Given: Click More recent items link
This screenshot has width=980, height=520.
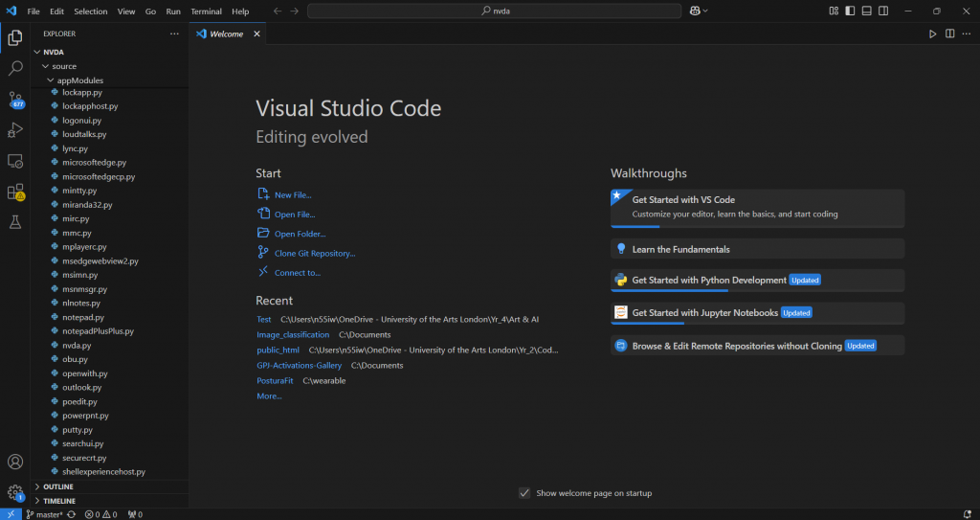Looking at the screenshot, I should click(269, 396).
